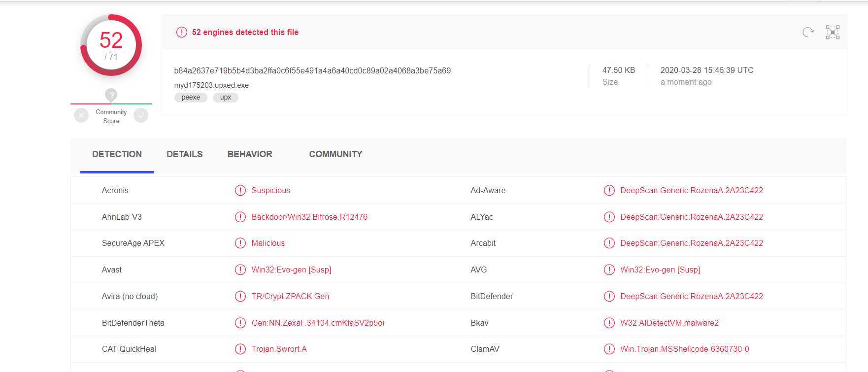Select the file hash b84a2637e719...

pos(312,70)
